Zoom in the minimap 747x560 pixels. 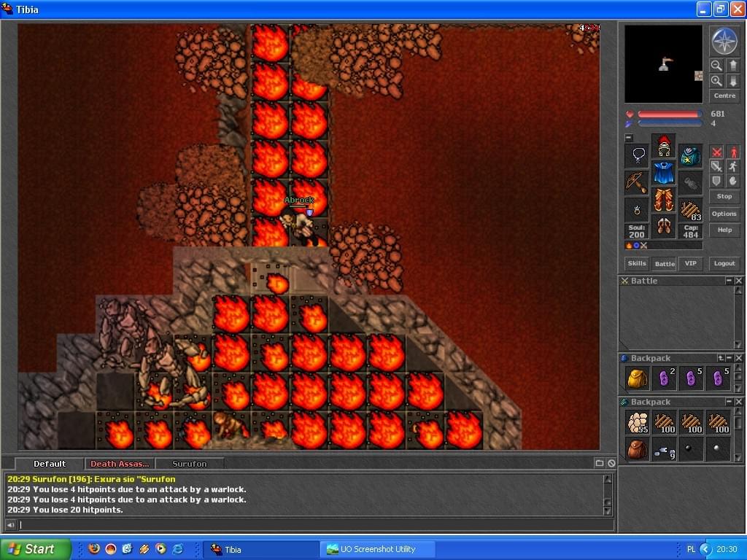coord(716,81)
